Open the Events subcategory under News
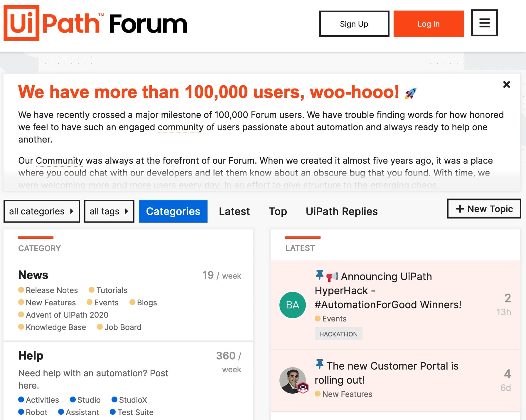 click(x=106, y=302)
